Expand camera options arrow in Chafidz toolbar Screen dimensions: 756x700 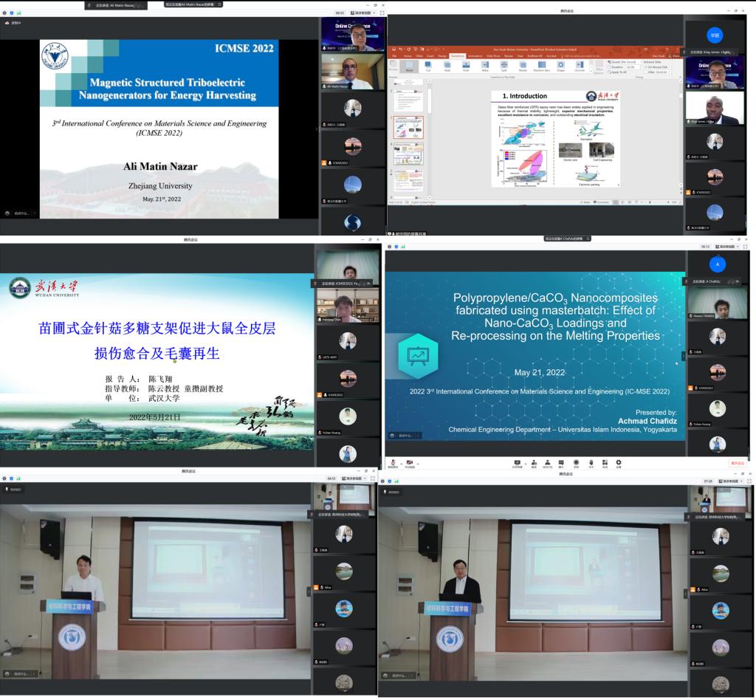tap(418, 464)
